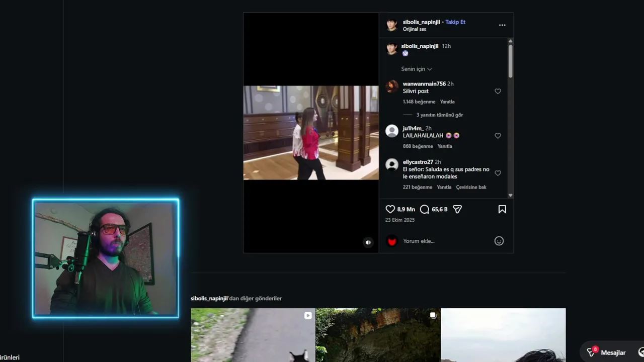Open wanwanmain756 username link
This screenshot has width=644, height=362.
click(x=424, y=84)
